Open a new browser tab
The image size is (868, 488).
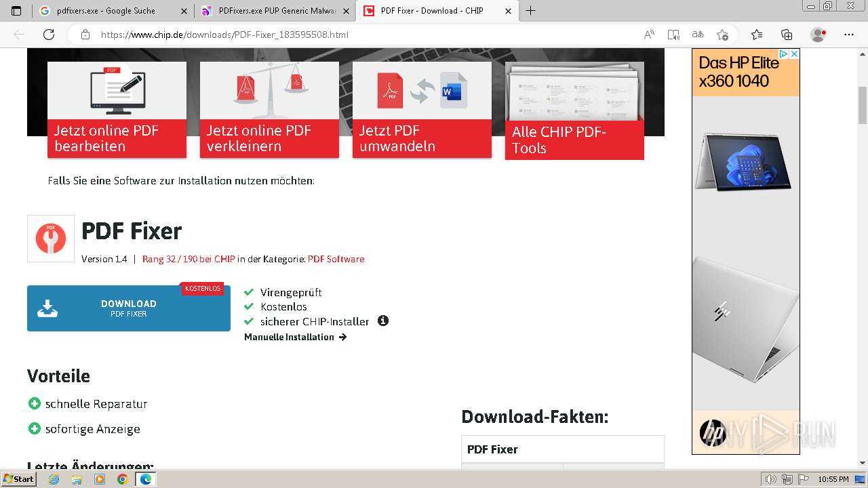(531, 11)
